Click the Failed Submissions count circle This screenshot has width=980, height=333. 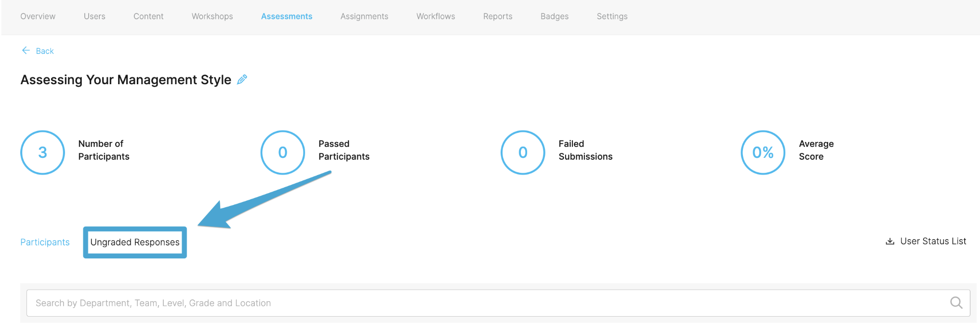point(523,153)
